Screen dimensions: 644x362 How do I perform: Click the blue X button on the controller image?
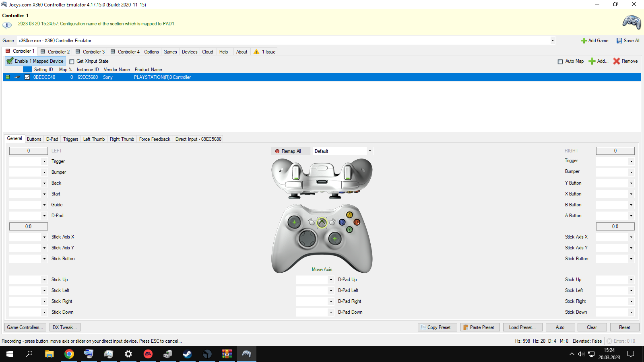[x=342, y=222]
